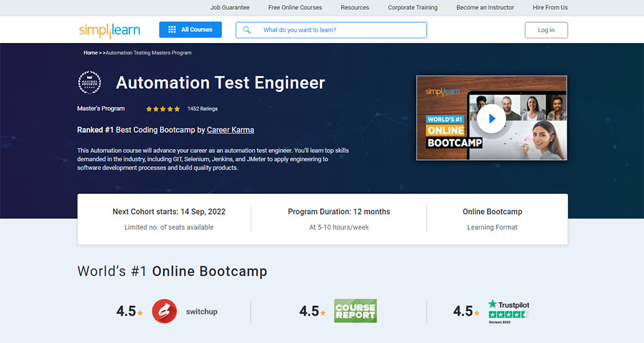Screen dimensions: 644x343
Task: Open Corporate Training page
Action: tap(413, 7)
